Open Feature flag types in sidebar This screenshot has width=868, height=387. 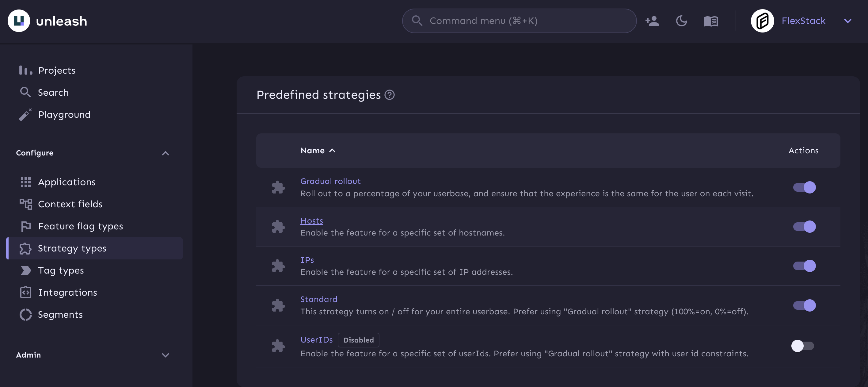(80, 226)
